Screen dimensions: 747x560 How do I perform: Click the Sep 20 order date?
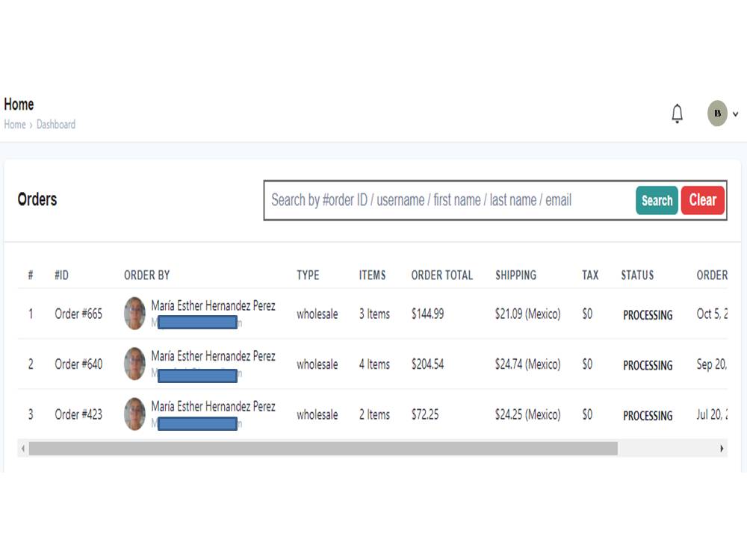pyautogui.click(x=712, y=364)
